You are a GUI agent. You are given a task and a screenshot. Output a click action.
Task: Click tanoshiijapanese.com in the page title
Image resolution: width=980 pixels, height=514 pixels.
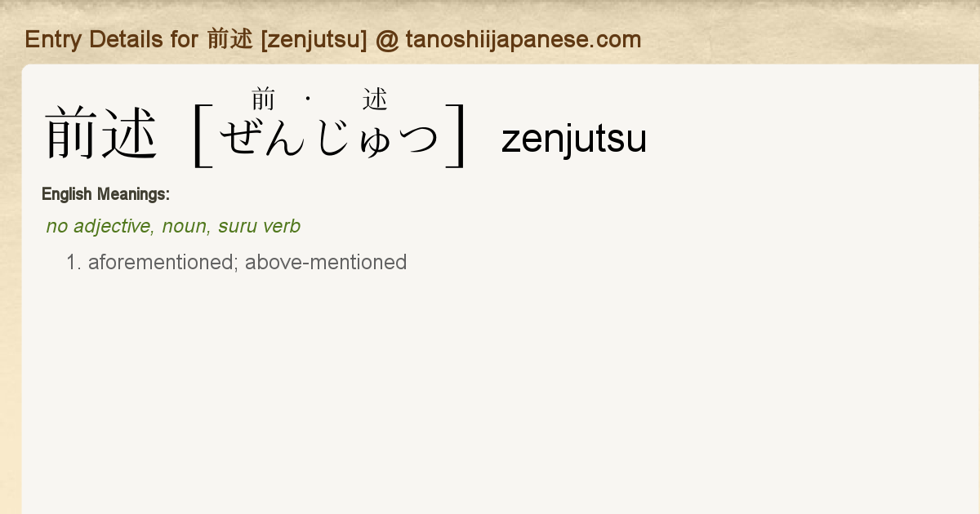point(523,39)
